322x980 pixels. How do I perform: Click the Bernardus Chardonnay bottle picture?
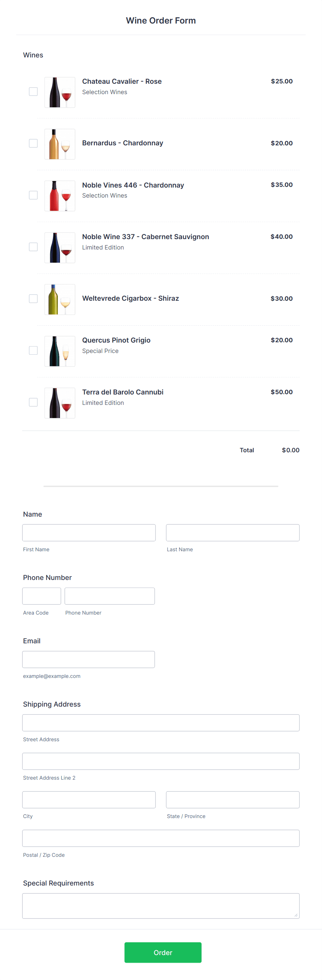pos(59,143)
